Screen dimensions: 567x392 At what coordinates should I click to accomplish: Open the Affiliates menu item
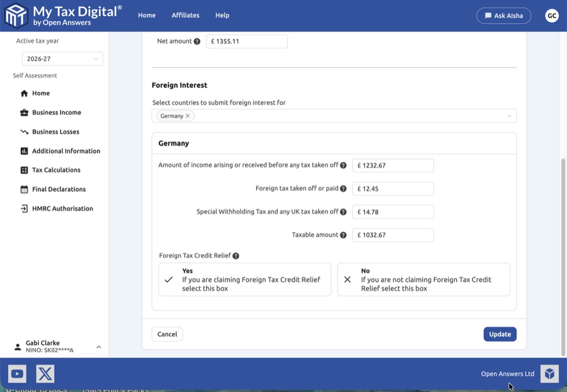tap(185, 15)
